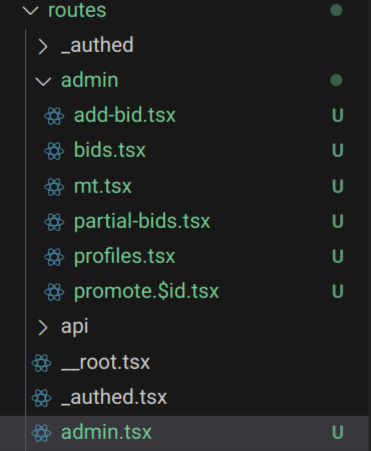Click the React icon next to mt.tsx
371x451 pixels.
pos(54,187)
